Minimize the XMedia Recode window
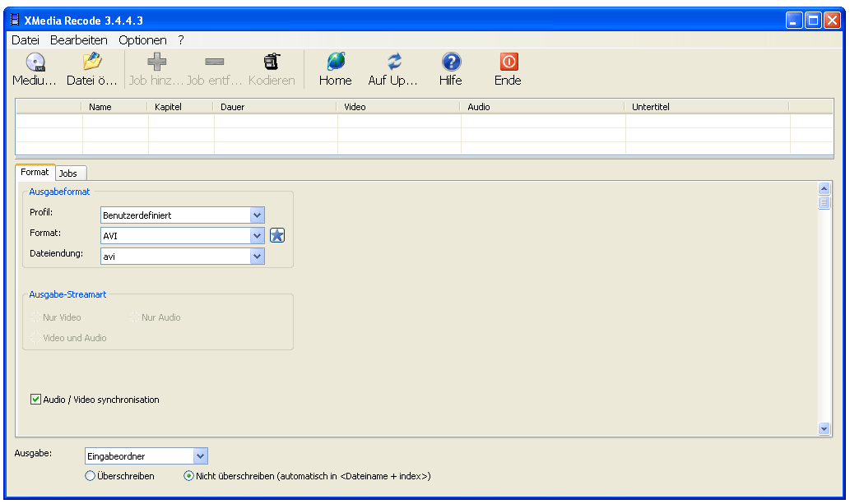Screen dimensions: 850x504 click(x=793, y=20)
